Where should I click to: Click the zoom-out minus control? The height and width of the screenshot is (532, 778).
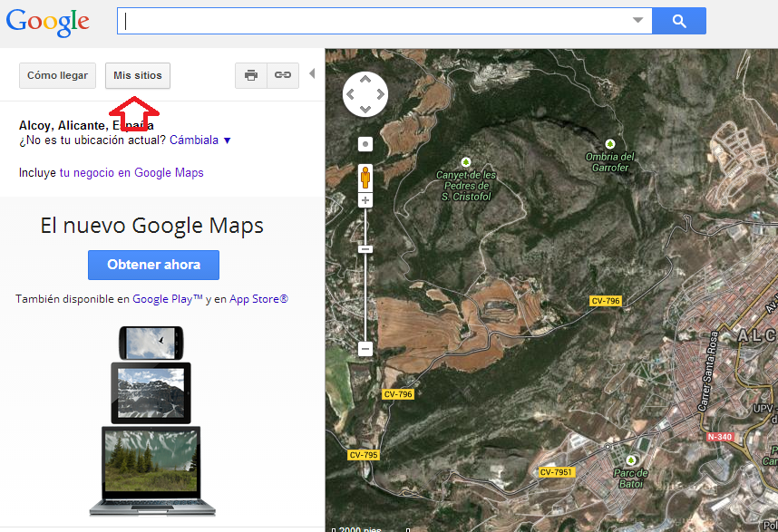[x=365, y=349]
